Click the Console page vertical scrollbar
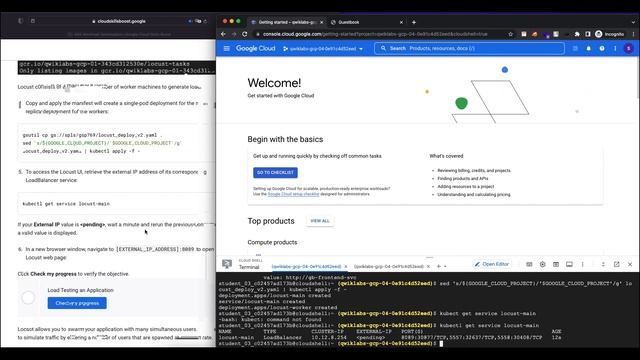This screenshot has height=360, width=640. click(638, 78)
